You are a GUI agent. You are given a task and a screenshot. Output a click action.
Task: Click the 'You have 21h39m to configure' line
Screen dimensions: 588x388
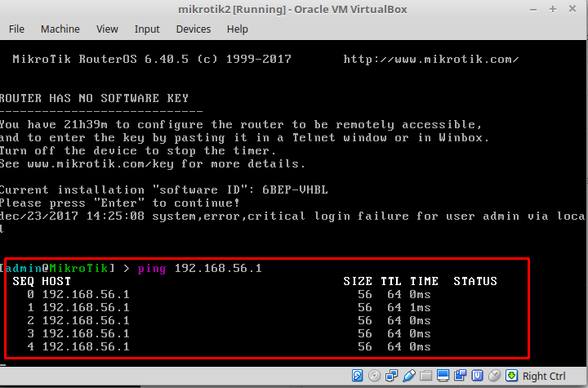(241, 125)
